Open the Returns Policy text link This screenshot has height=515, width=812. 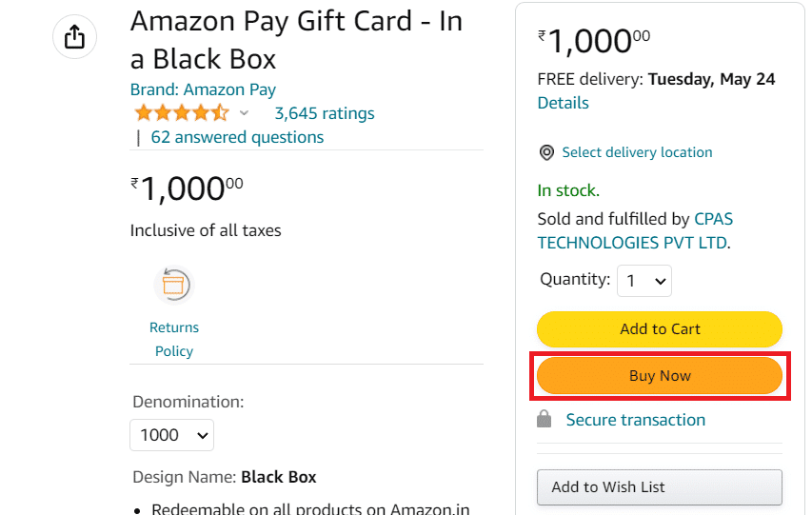point(174,339)
